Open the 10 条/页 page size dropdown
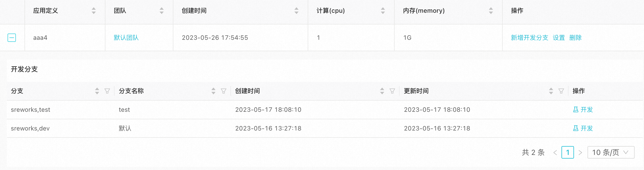 [611, 152]
